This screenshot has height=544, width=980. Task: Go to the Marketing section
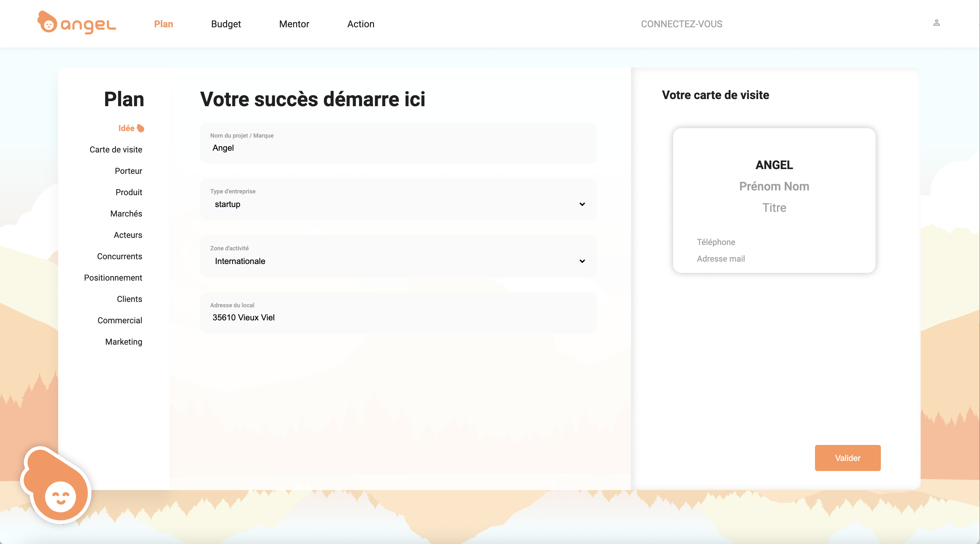pos(124,342)
